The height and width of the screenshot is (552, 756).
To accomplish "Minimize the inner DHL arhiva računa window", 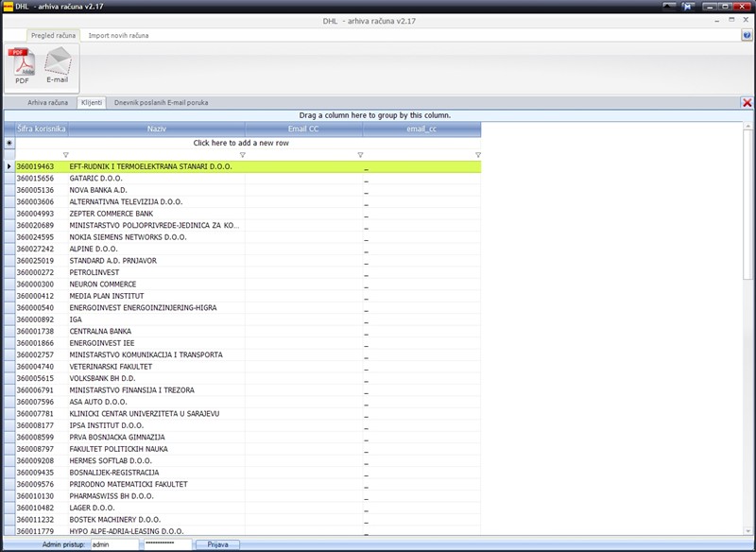I will tap(717, 20).
